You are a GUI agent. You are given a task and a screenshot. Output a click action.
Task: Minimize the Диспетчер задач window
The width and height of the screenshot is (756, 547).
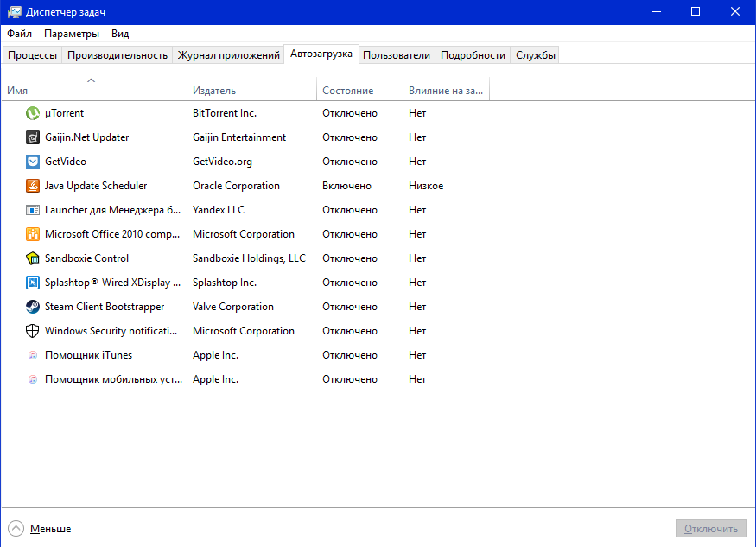(656, 11)
